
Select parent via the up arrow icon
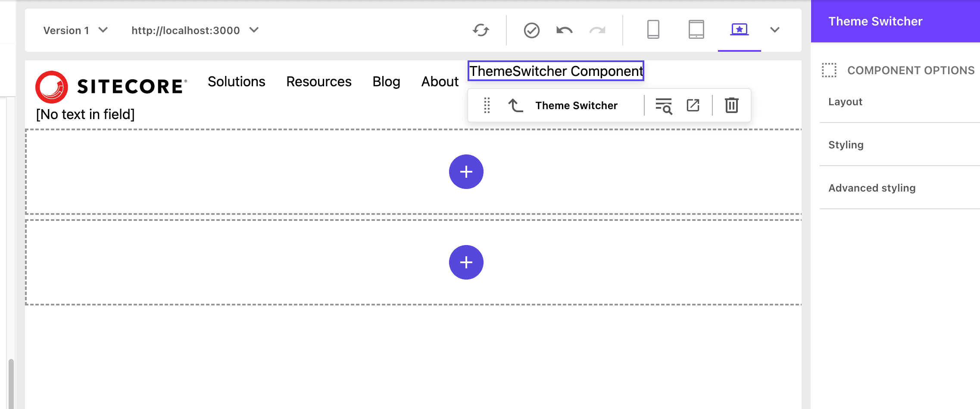[515, 105]
